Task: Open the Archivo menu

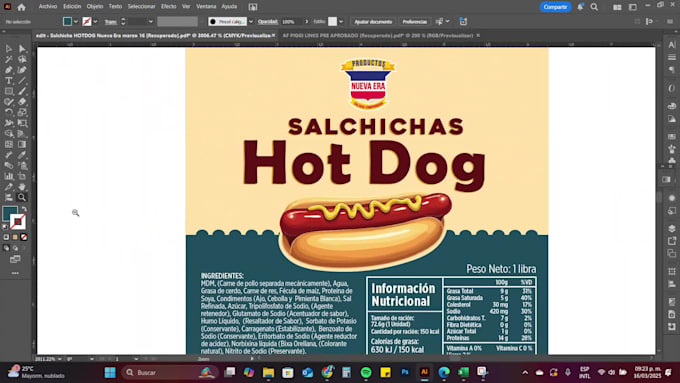Action: (48, 7)
